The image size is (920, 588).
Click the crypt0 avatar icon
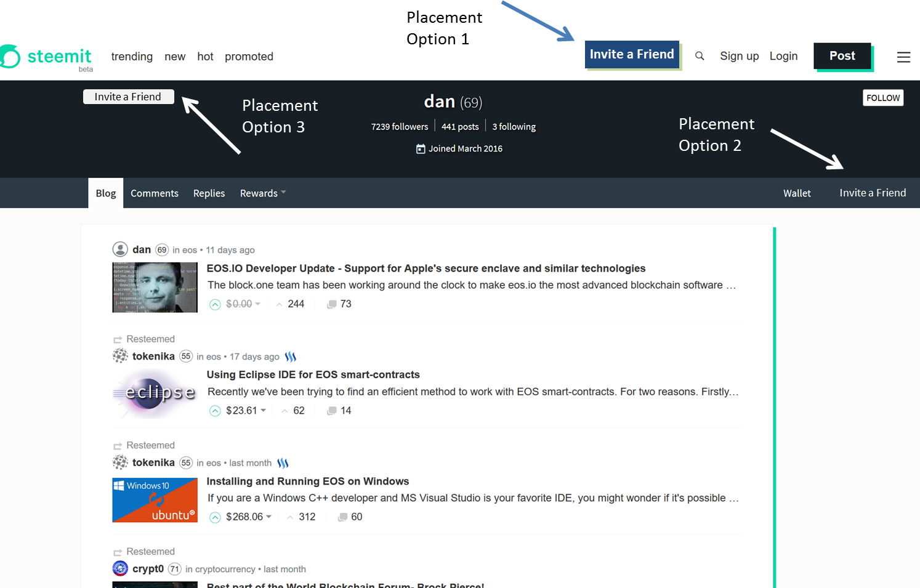click(120, 568)
